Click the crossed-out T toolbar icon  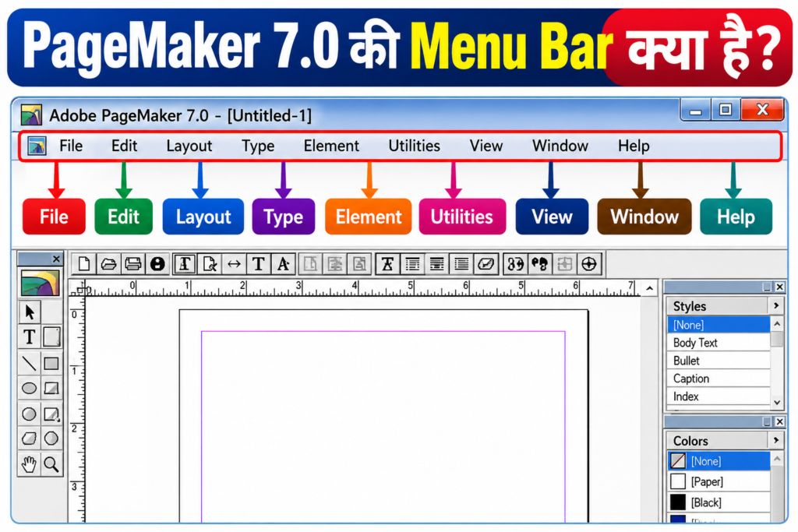[387, 264]
